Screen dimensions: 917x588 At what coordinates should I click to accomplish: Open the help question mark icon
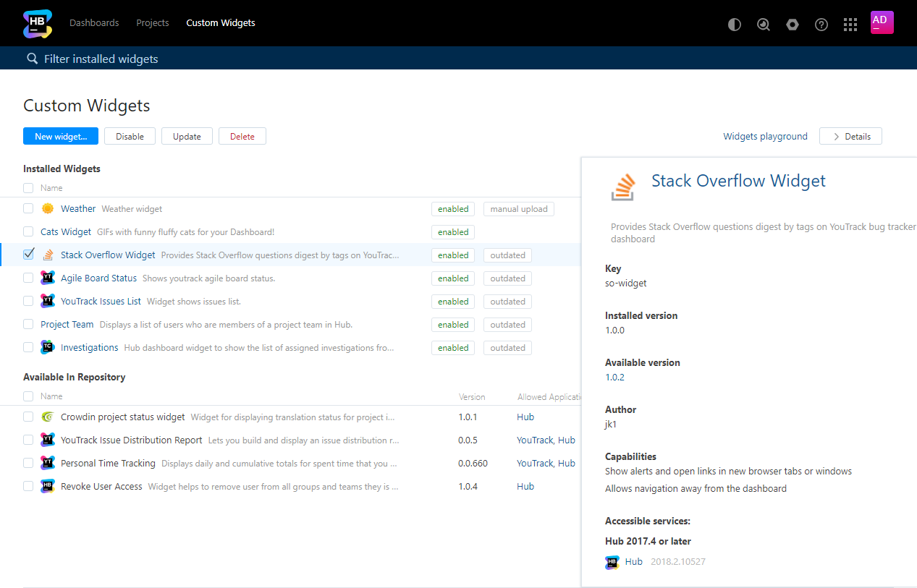tap(821, 25)
